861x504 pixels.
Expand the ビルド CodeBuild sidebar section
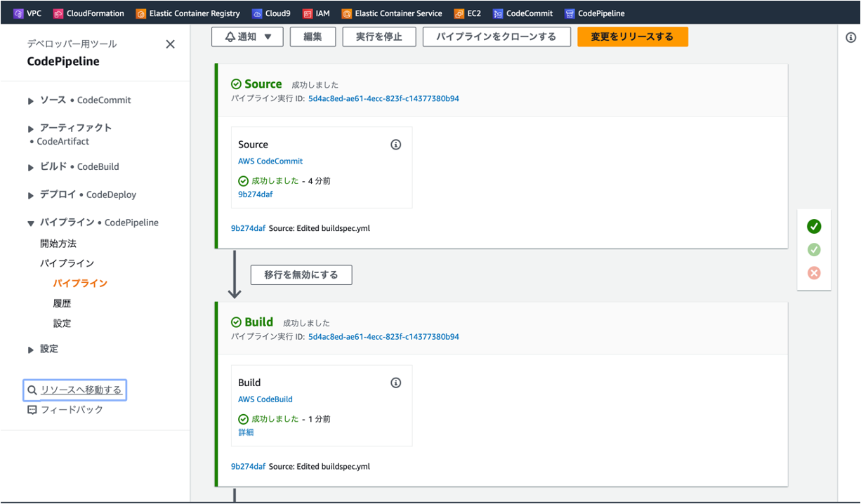click(31, 168)
